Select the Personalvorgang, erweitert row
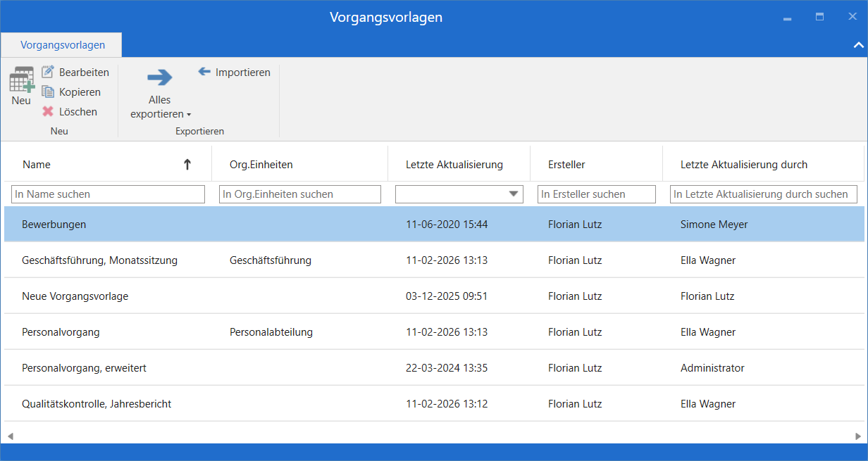This screenshot has width=868, height=461. click(x=84, y=368)
